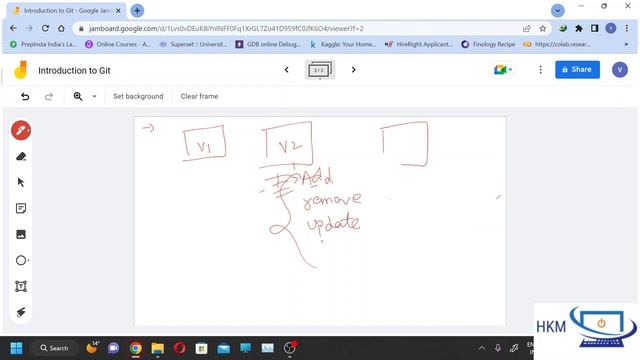The image size is (640, 360).
Task: Switch to Introduction to Git browser tab
Action: 66,11
